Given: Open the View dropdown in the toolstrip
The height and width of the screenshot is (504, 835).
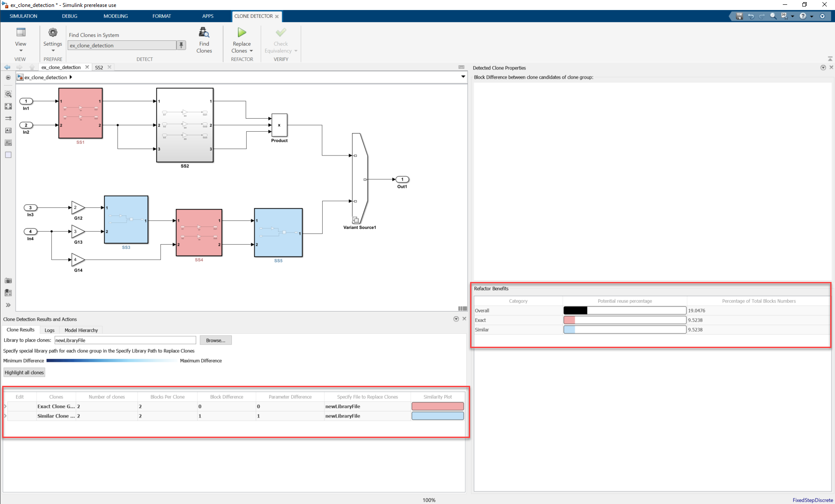Looking at the screenshot, I should 20,50.
